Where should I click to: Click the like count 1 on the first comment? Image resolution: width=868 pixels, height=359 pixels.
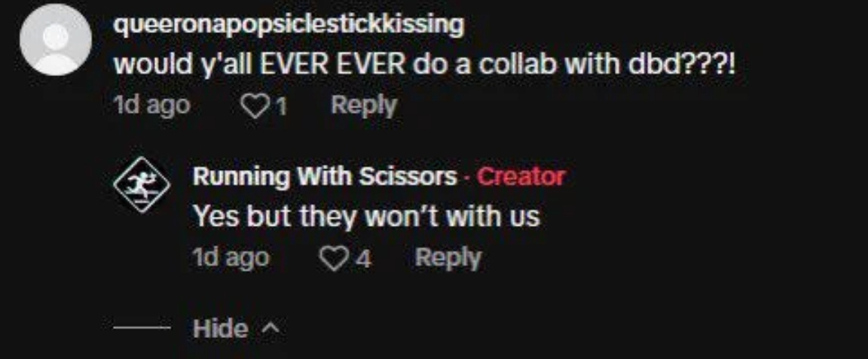click(x=281, y=106)
